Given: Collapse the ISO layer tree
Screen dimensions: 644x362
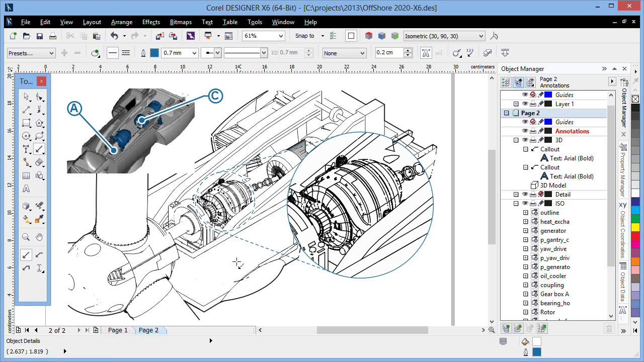Looking at the screenshot, I should 516,204.
